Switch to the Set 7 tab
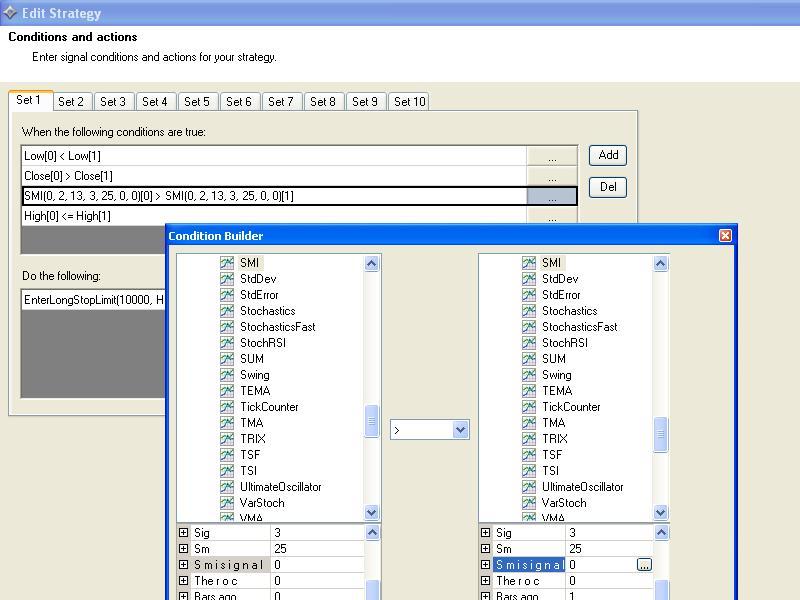The width and height of the screenshot is (800, 600). click(281, 102)
